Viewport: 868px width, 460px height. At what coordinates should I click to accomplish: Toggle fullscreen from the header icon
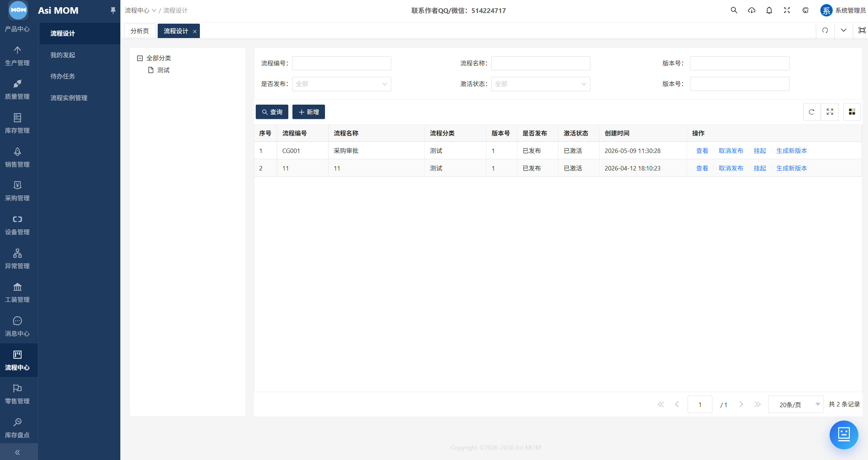pos(787,10)
